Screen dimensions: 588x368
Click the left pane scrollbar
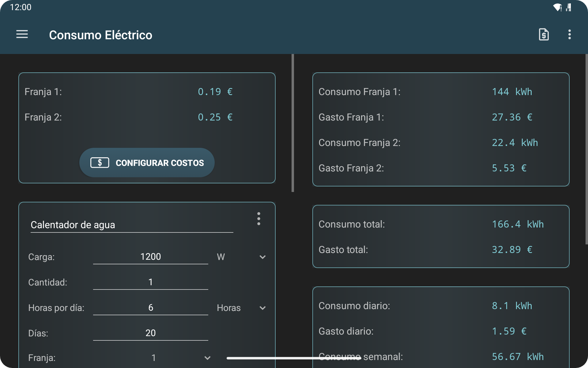coord(293,123)
